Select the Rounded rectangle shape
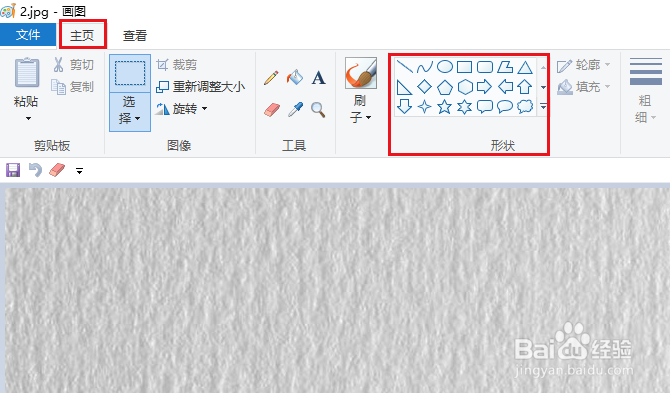 coord(485,67)
